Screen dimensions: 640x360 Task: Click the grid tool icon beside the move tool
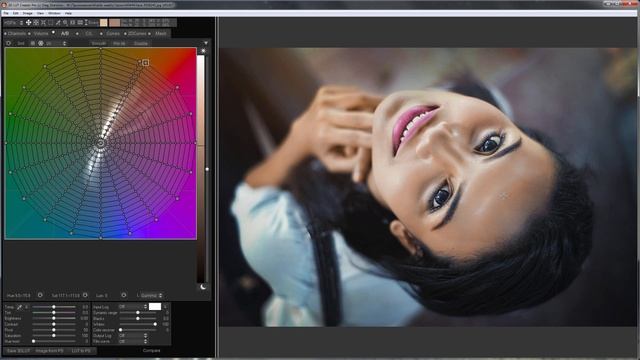pos(36,23)
